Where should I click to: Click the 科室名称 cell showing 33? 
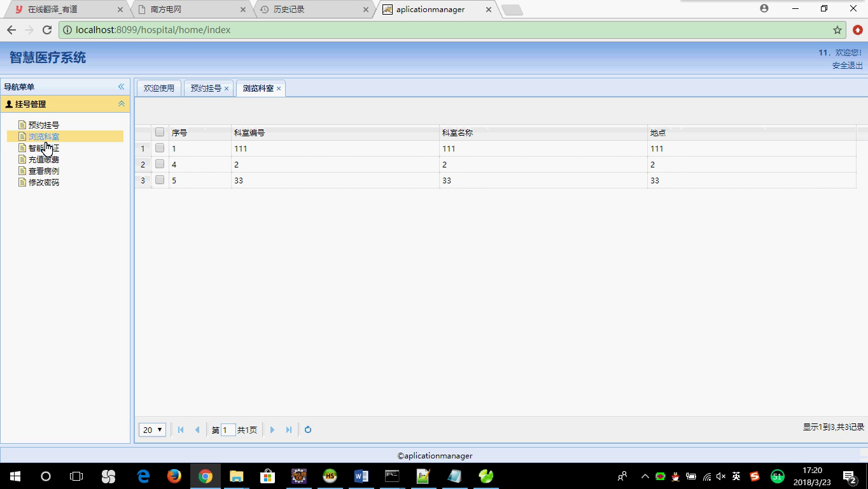coord(543,180)
